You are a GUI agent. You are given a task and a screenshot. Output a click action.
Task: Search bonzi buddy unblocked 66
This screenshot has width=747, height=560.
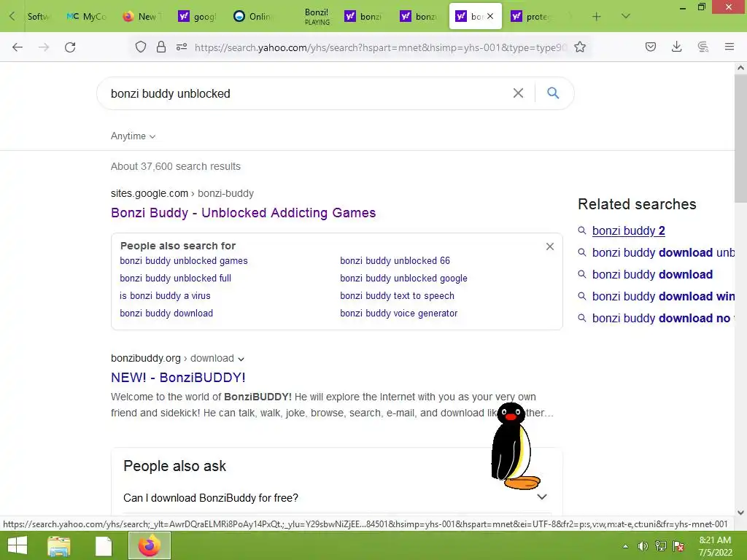pyautogui.click(x=395, y=261)
